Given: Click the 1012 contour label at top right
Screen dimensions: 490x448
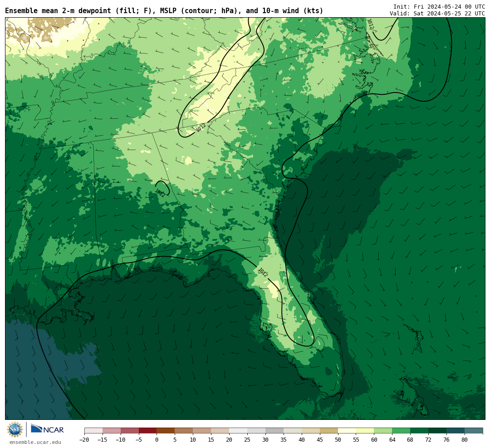Looking at the screenshot, I should [x=370, y=24].
